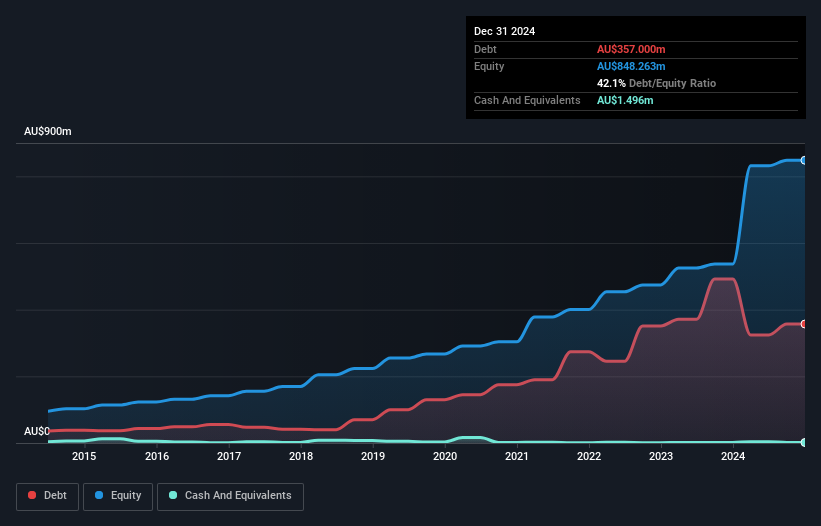The height and width of the screenshot is (526, 821).
Task: Click the Dec 31 2024 tooltip date
Action: (x=504, y=31)
